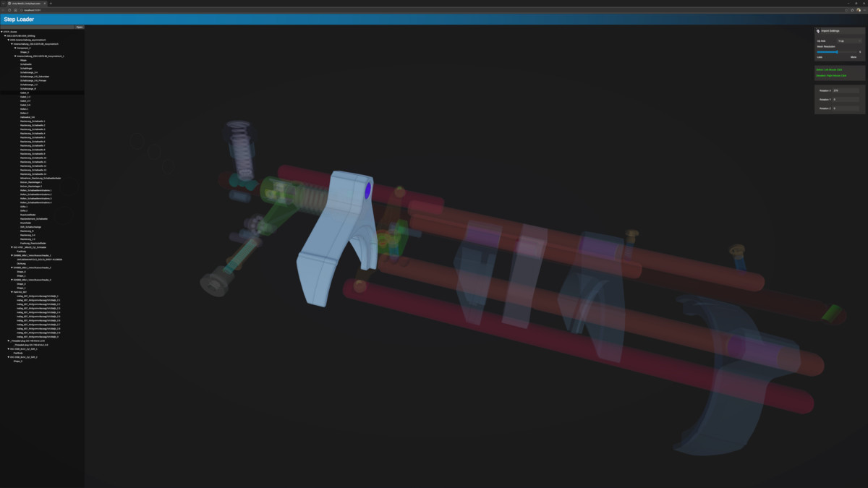This screenshot has height=488, width=868.
Task: Select Druckfeder in the tree
Action: [26, 223]
